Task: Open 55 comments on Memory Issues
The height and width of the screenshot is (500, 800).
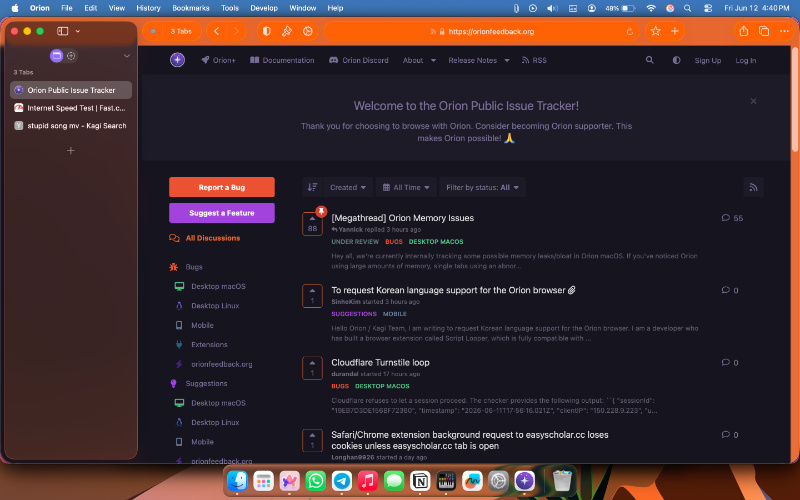Action: 732,218
